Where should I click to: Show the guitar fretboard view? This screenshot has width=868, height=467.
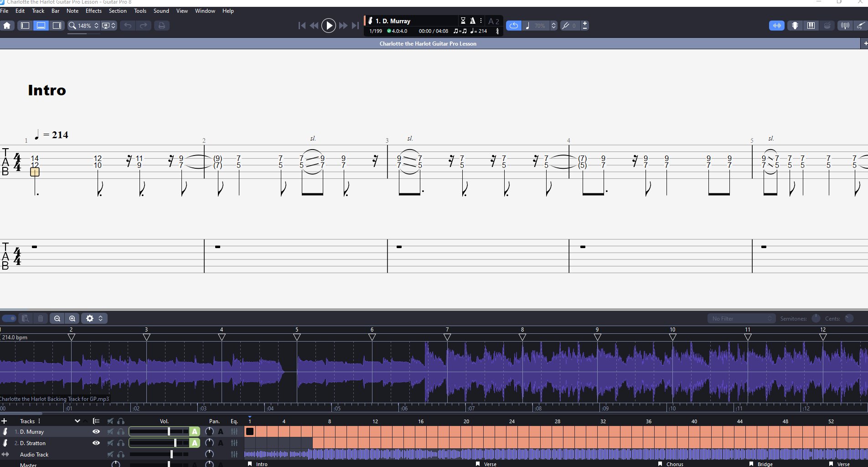click(x=795, y=26)
